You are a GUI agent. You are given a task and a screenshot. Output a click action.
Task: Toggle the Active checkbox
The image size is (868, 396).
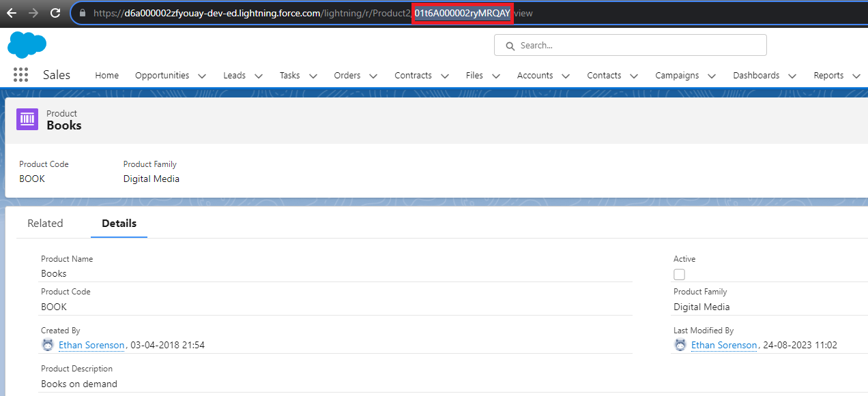679,275
